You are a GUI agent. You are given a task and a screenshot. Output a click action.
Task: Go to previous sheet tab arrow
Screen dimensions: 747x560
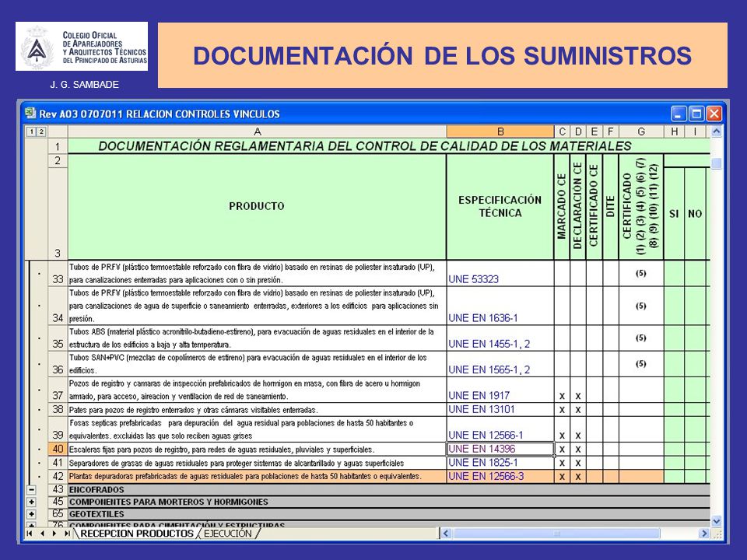[42, 534]
